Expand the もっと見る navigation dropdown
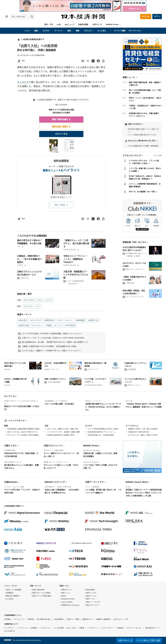Viewport: 166px width, 644px height. tap(102, 31)
